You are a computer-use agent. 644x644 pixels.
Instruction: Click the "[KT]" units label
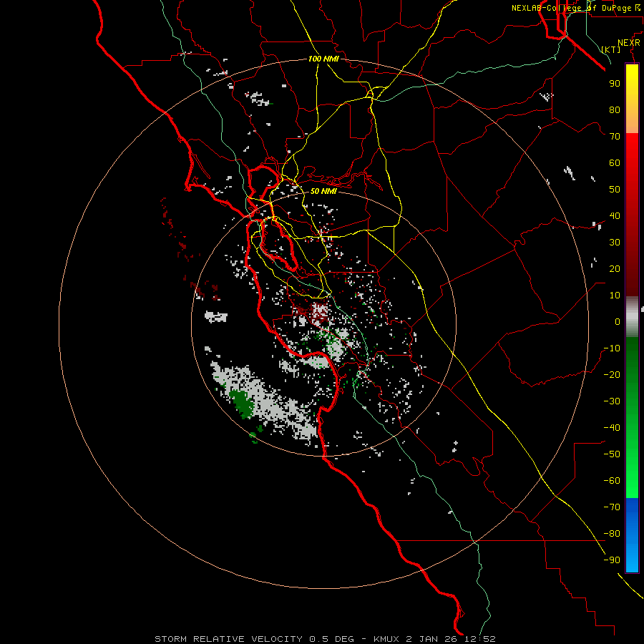(x=611, y=49)
